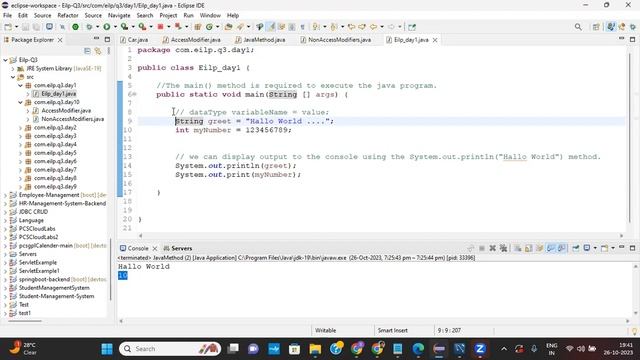Expand com.eilp.q3.day2 package
640x360 pixels.
[20, 128]
